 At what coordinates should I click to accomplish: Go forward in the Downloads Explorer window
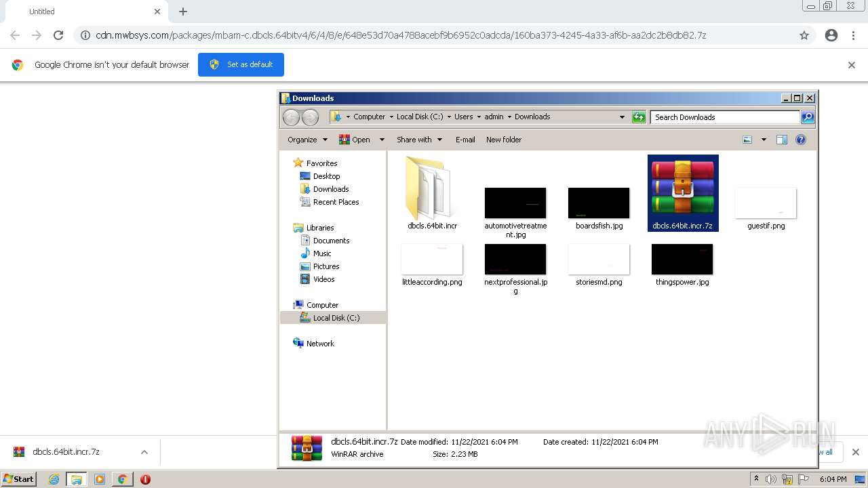pyautogui.click(x=310, y=117)
